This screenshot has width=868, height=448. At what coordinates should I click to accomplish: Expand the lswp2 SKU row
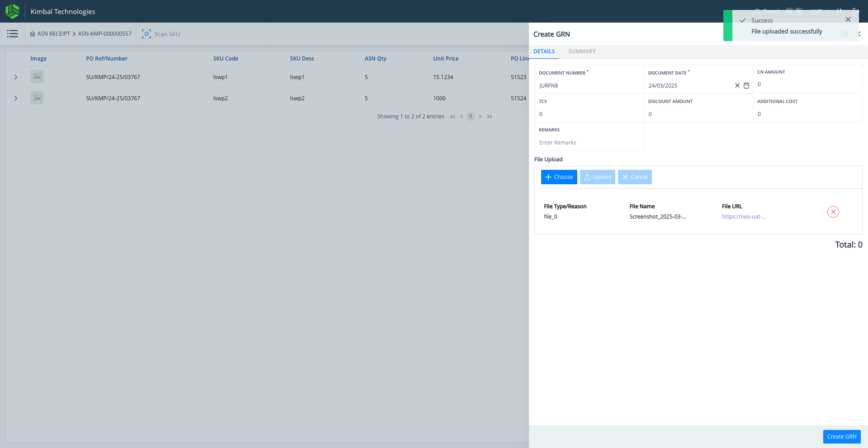click(x=16, y=98)
